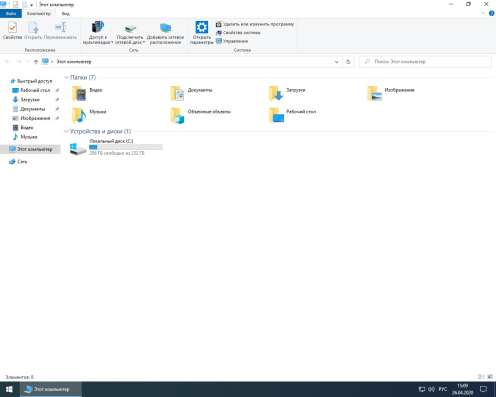Screen dimensions: 496x397
Task: Open Customize Quick Access Toolbar dropdown arrow
Action: click(x=32, y=5)
